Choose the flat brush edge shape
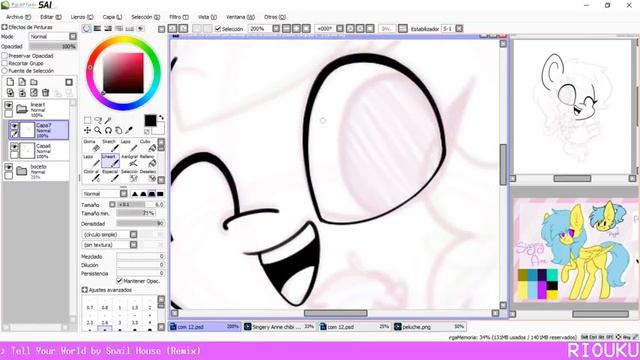640x360 pixels. (160, 193)
